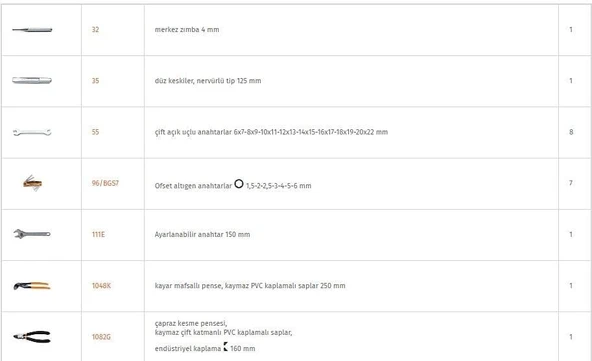592x361 pixels.
Task: Click the cutting capacity symbol before 160 mm
Action: (225, 347)
